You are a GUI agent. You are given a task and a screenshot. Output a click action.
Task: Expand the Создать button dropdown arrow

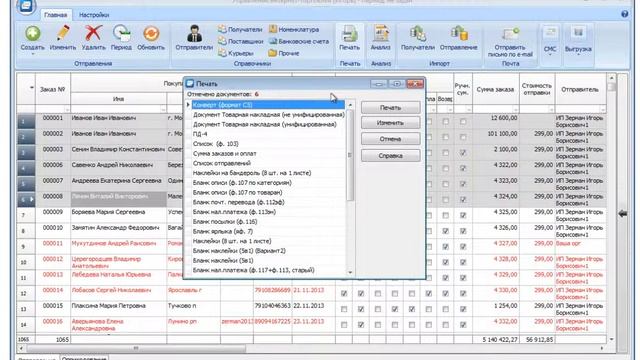click(x=33, y=54)
